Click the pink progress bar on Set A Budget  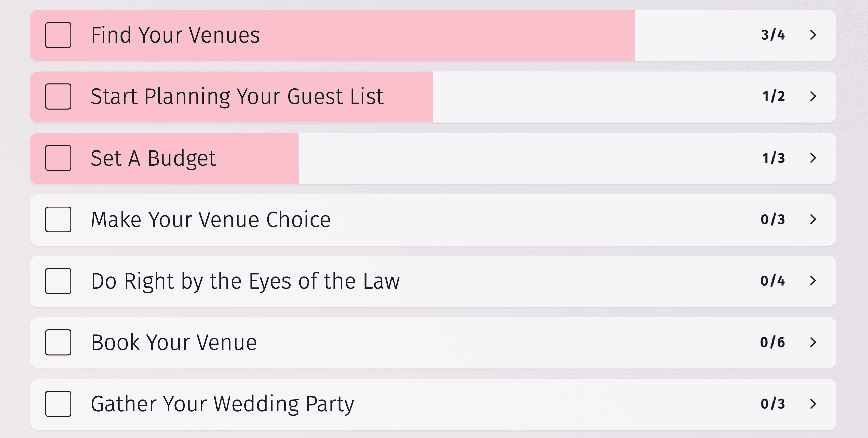[256, 158]
